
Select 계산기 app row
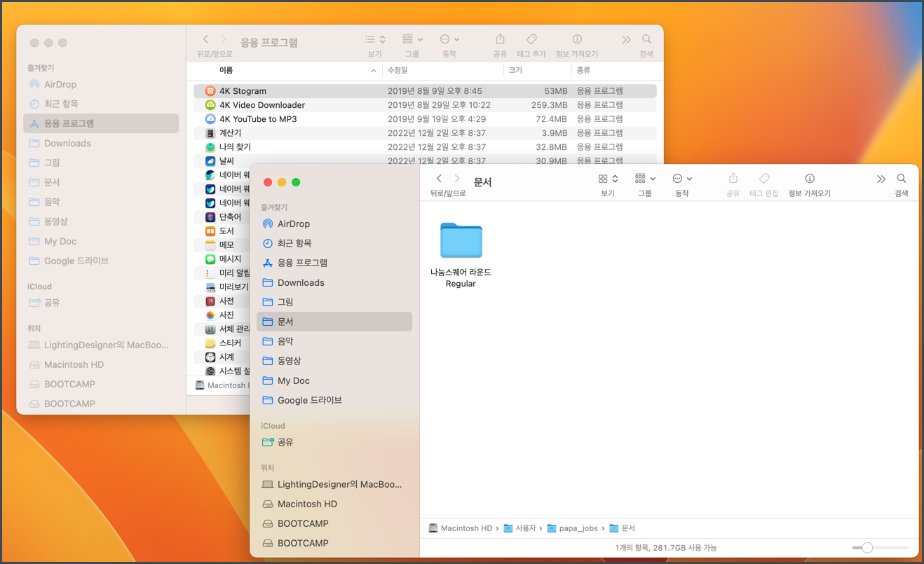click(x=425, y=133)
